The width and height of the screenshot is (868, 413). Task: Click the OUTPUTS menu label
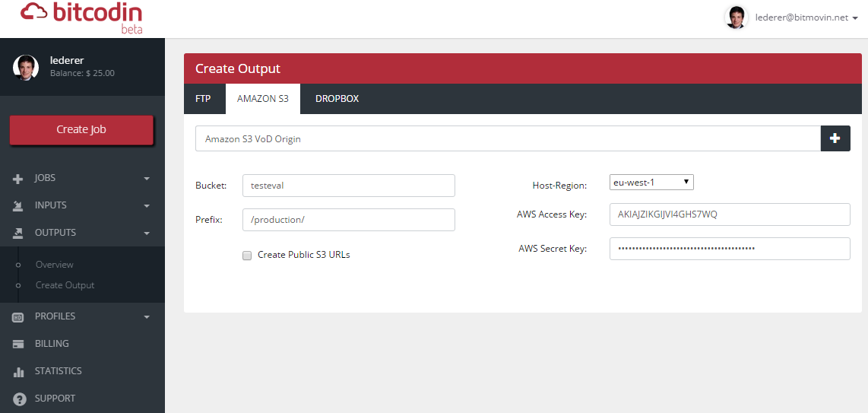[55, 232]
